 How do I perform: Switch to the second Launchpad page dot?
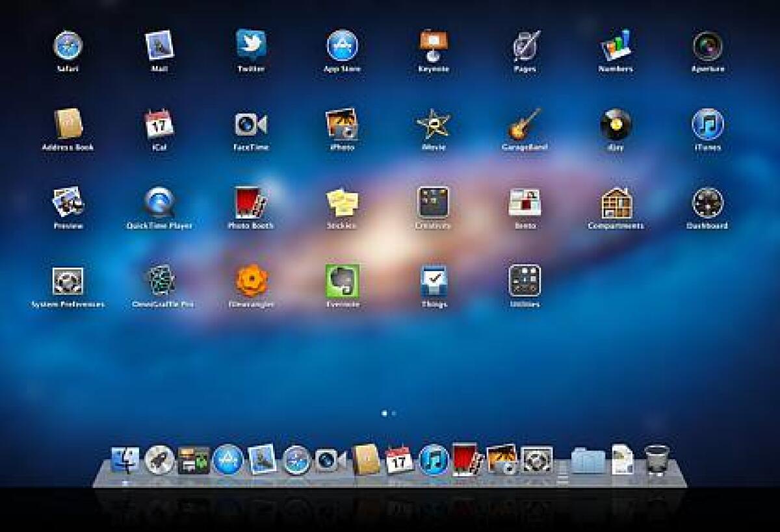[x=394, y=412]
